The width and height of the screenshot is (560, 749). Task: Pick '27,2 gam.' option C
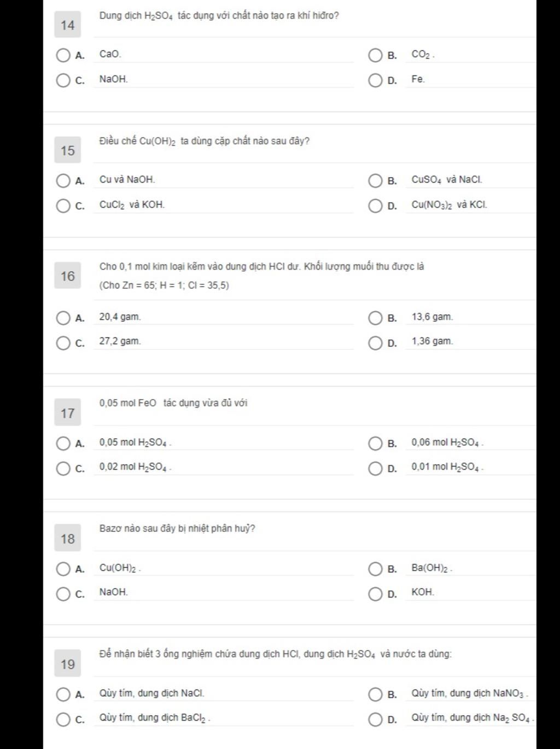tap(63, 343)
